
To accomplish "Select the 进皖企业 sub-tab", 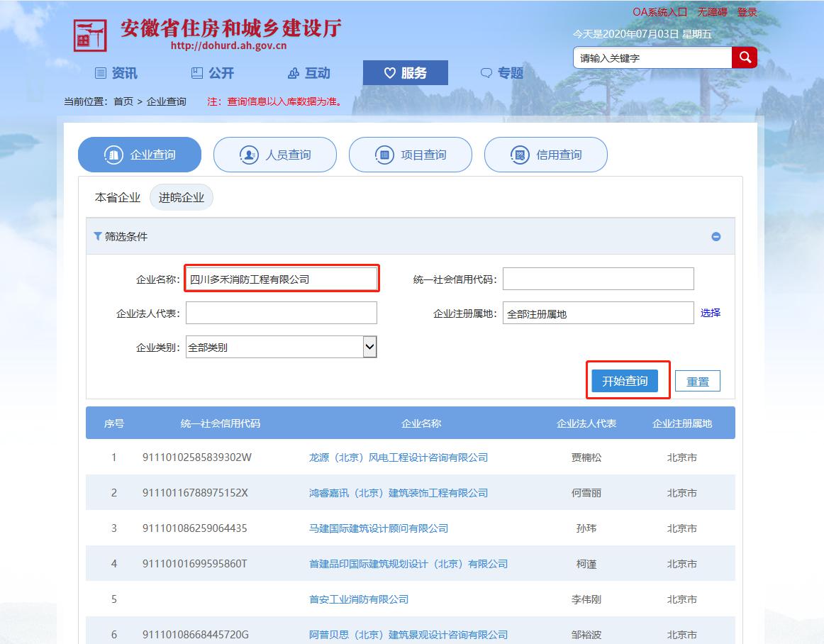I will [182, 198].
